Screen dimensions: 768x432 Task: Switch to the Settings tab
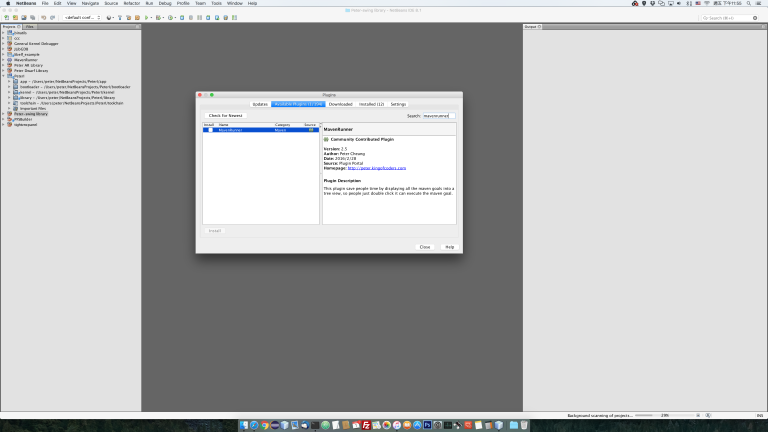(398, 104)
